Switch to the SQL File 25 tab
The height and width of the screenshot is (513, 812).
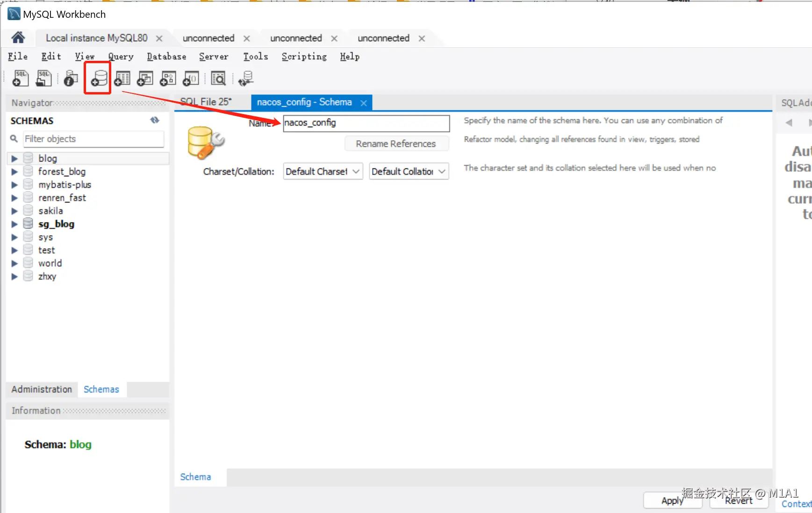pos(206,102)
